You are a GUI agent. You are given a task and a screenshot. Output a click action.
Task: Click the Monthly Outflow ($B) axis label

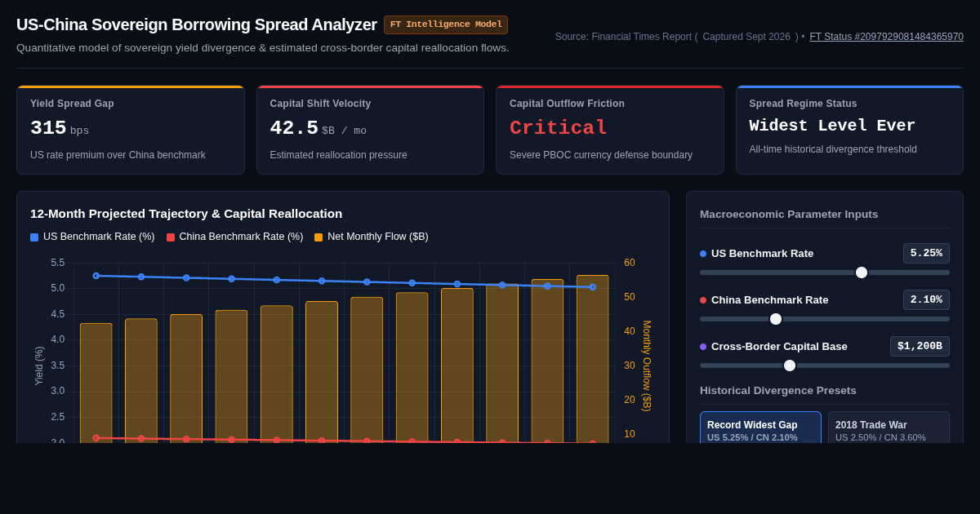tap(647, 366)
